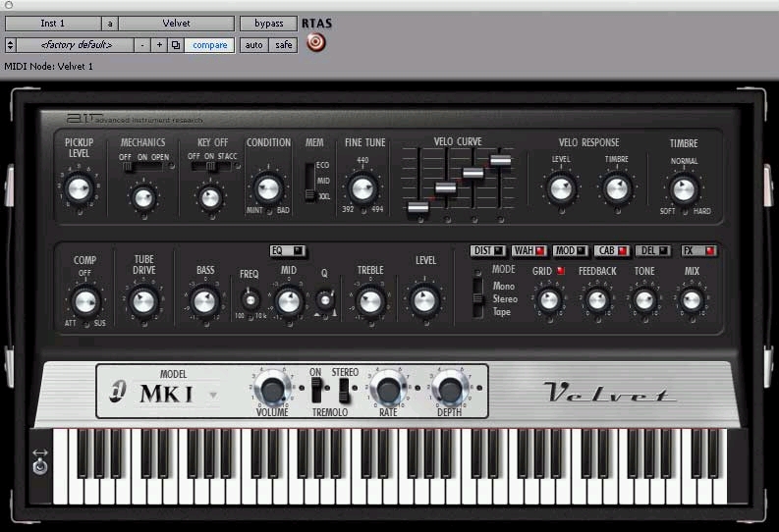This screenshot has height=532, width=779.
Task: Click the tremolo Depth knob
Action: [450, 390]
